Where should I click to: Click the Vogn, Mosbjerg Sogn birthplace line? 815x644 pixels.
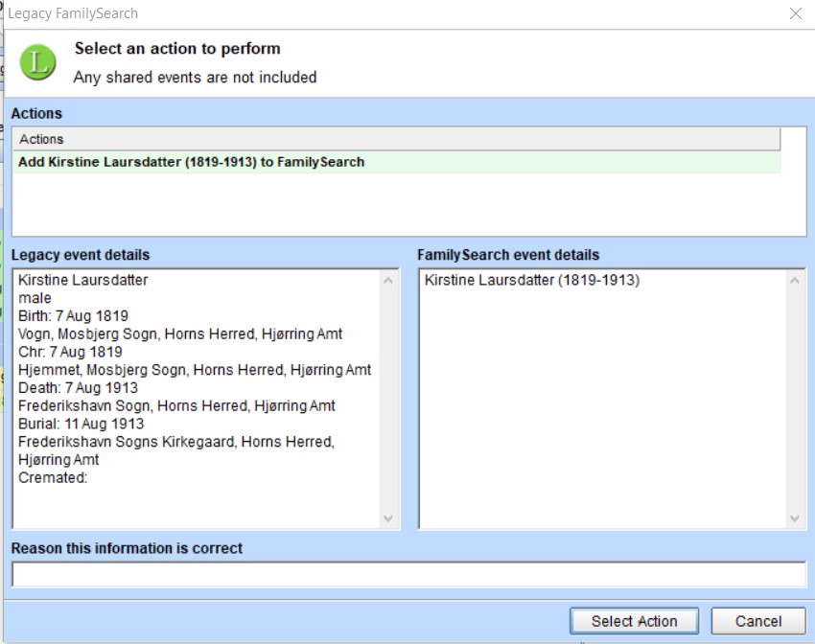coord(180,333)
